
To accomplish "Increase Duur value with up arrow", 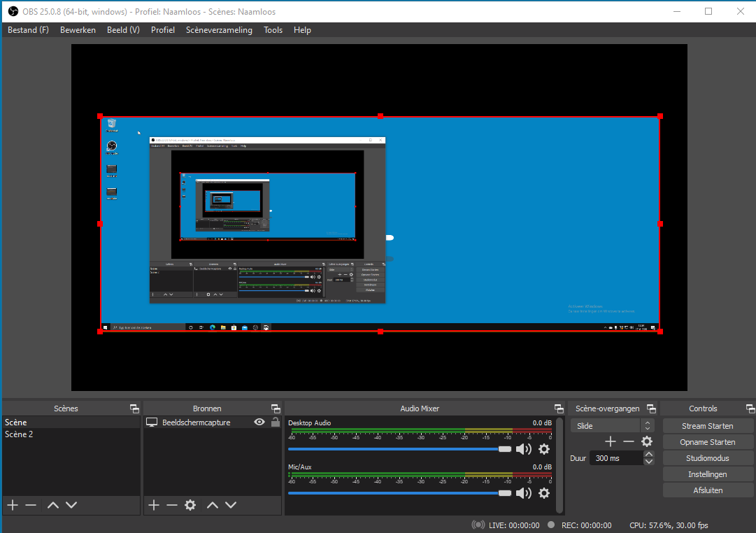I will pos(649,455).
